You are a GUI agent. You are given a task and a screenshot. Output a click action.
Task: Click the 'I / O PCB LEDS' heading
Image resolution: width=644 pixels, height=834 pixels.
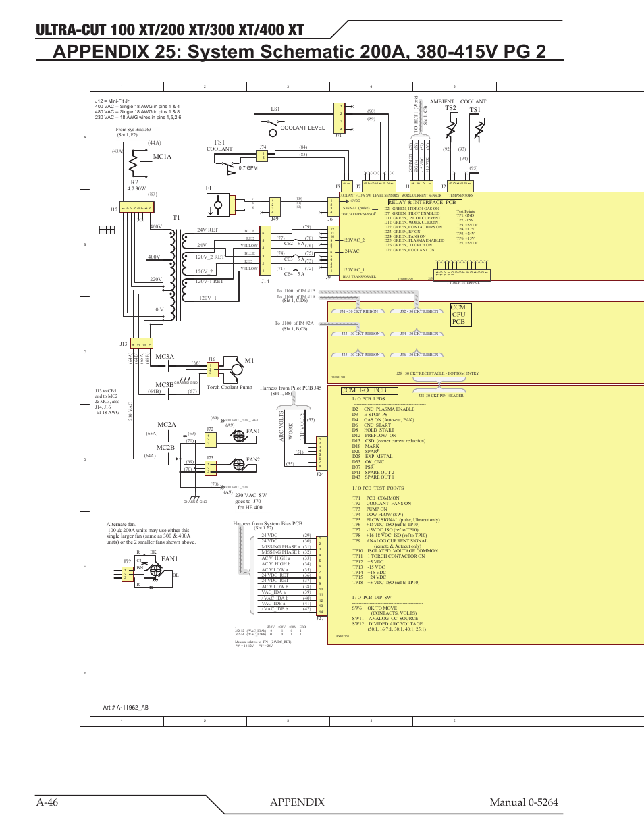tap(369, 399)
